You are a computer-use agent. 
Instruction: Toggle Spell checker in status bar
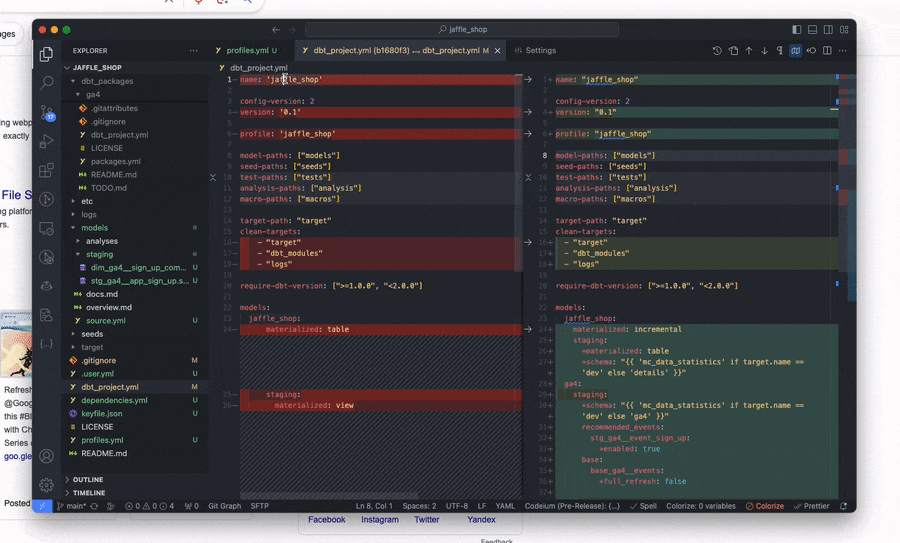(643, 506)
